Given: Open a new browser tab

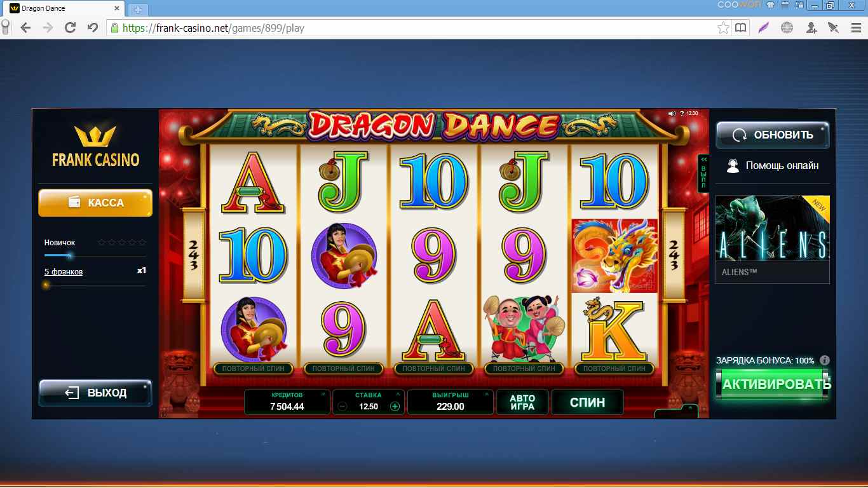Looking at the screenshot, I should 138,10.
